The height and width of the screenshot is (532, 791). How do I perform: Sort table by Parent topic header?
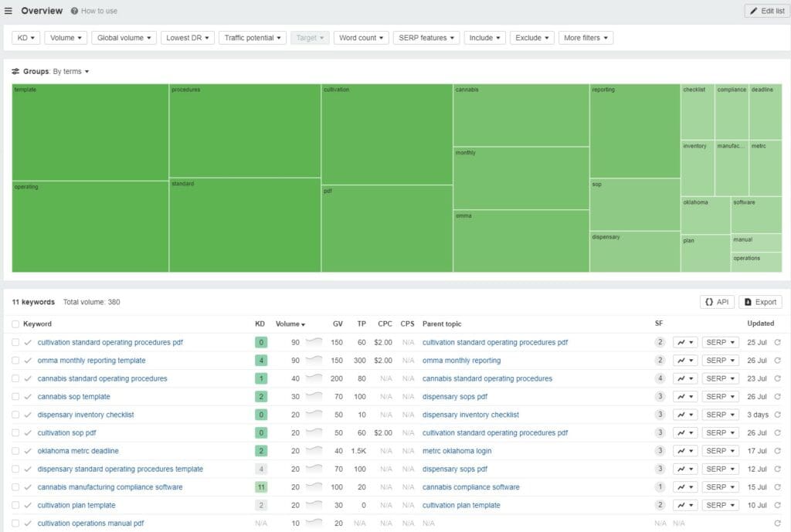pyautogui.click(x=441, y=324)
